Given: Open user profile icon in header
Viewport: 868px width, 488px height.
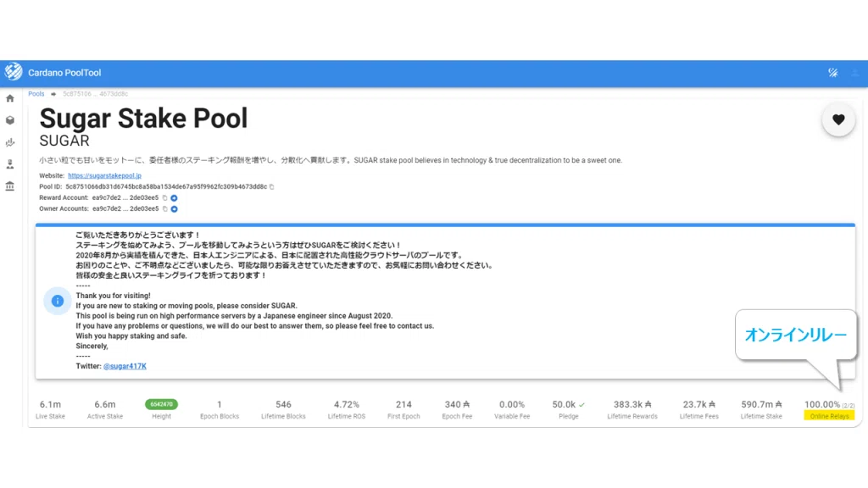Looking at the screenshot, I should (854, 73).
